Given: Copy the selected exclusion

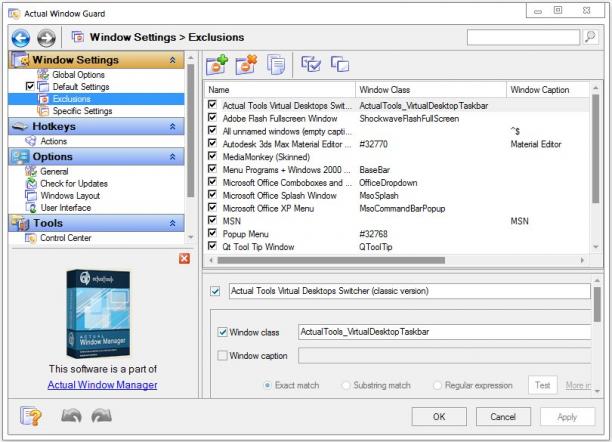Looking at the screenshot, I should 276,64.
